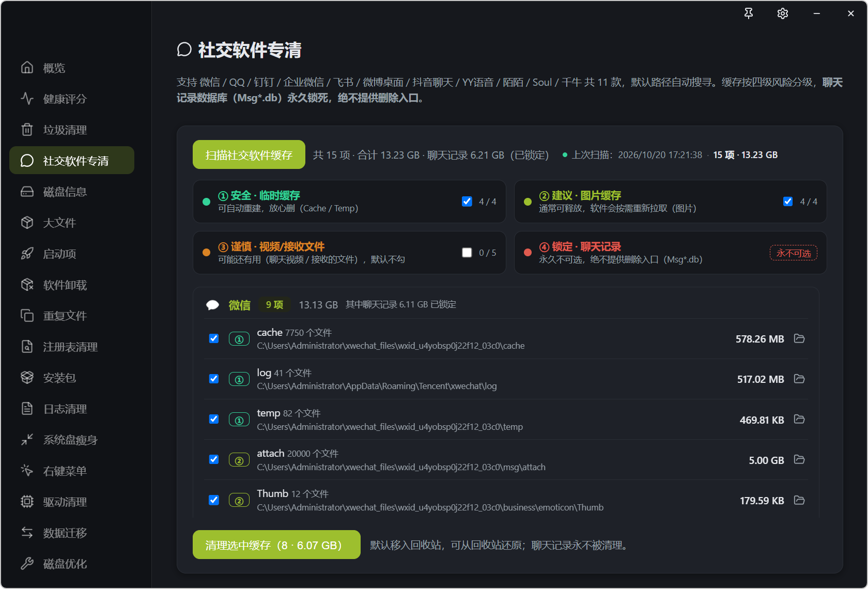Image resolution: width=868 pixels, height=589 pixels.
Task: Click the 微信 chat bubble icon
Action: point(213,305)
